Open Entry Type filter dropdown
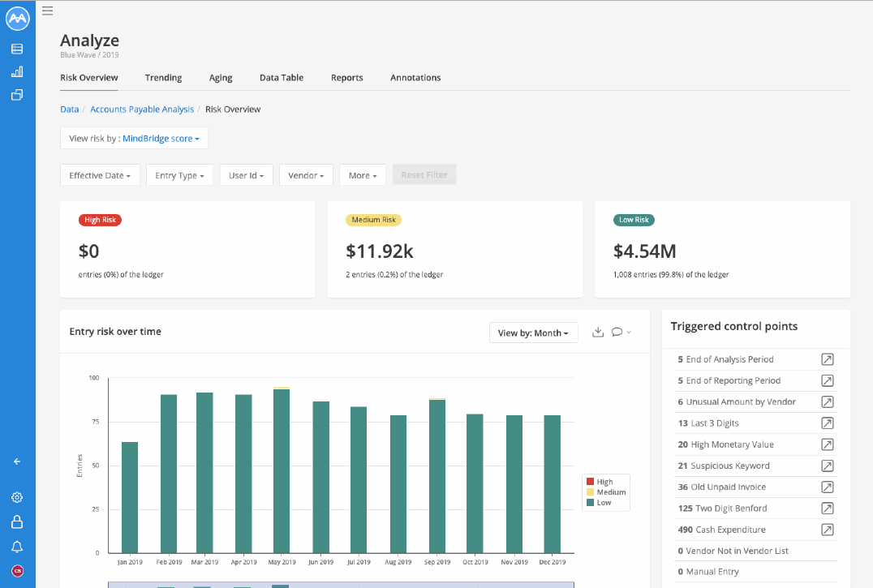Viewport: 873px width, 588px height. (x=179, y=175)
